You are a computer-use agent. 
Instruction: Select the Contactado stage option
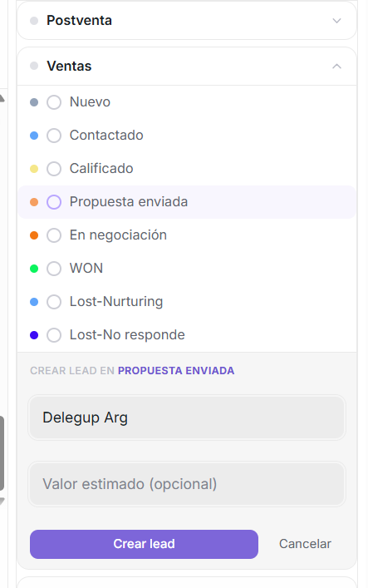tap(54, 136)
